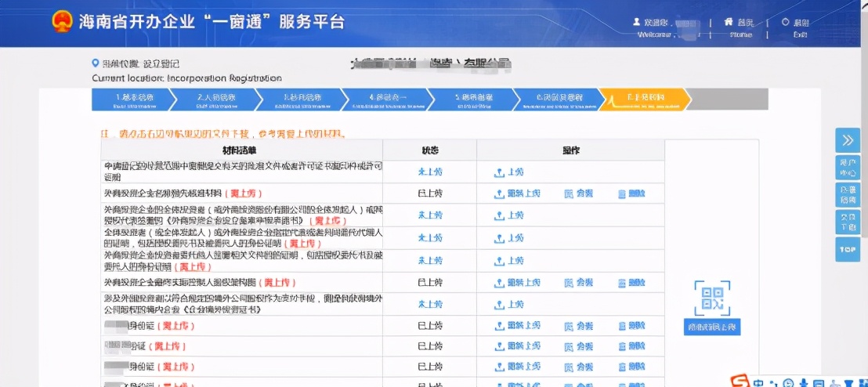Click the 操作 column header
The width and height of the screenshot is (868, 387).
(x=570, y=150)
